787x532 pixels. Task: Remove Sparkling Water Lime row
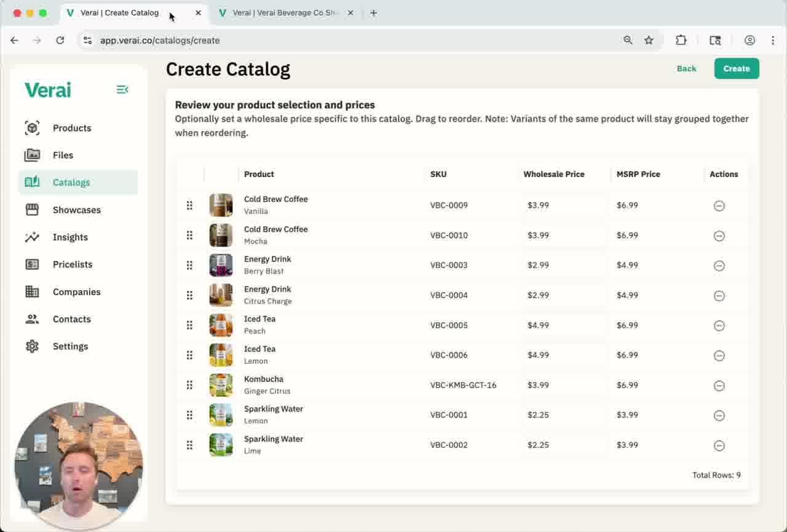(x=719, y=445)
